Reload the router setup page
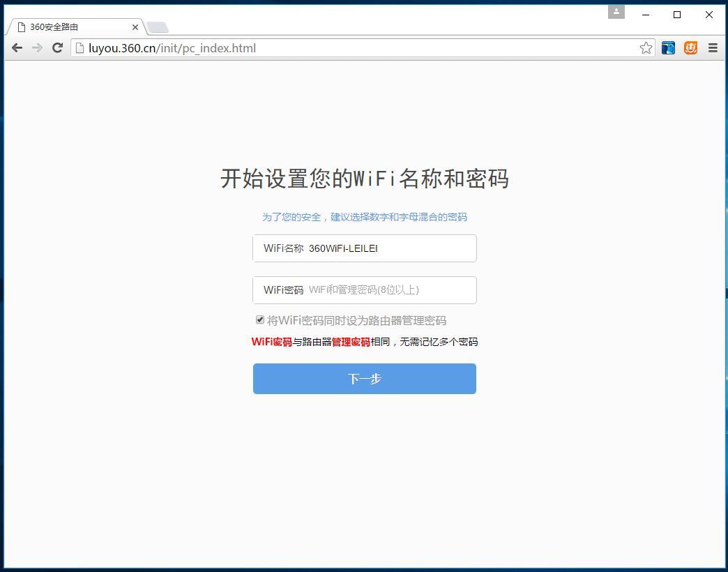 pyautogui.click(x=58, y=47)
